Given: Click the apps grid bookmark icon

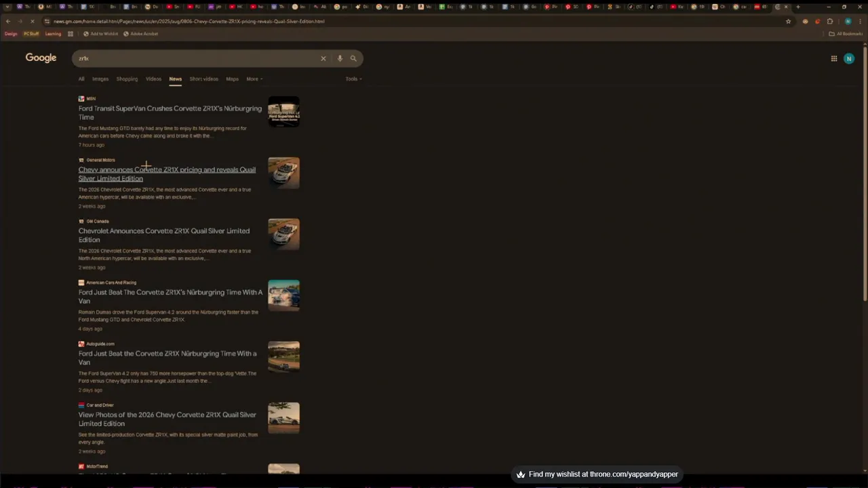Looking at the screenshot, I should point(71,34).
